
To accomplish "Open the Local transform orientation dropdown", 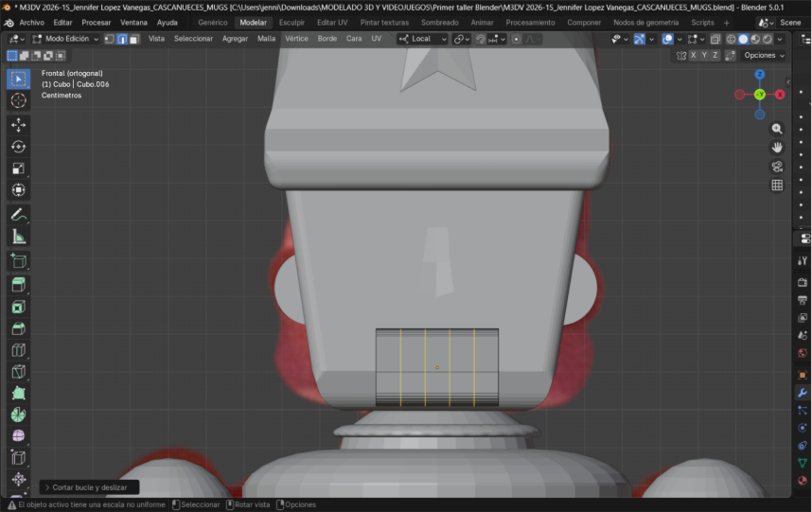I will point(422,39).
